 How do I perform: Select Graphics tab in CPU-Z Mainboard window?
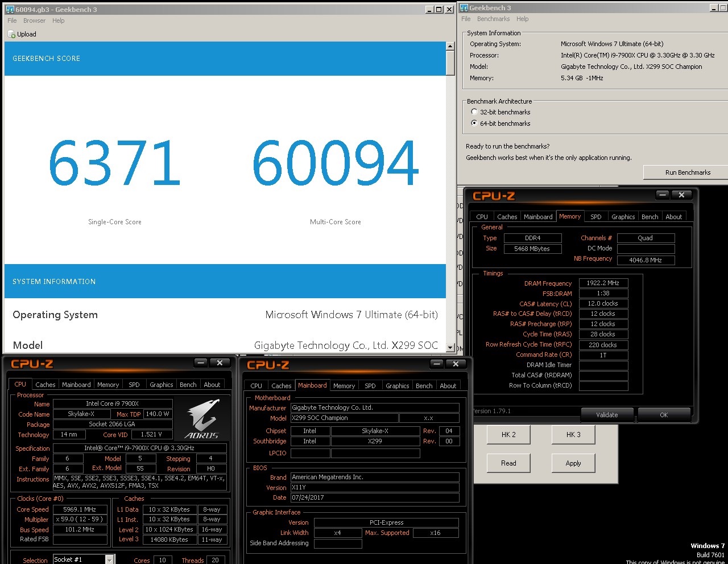[x=398, y=386]
